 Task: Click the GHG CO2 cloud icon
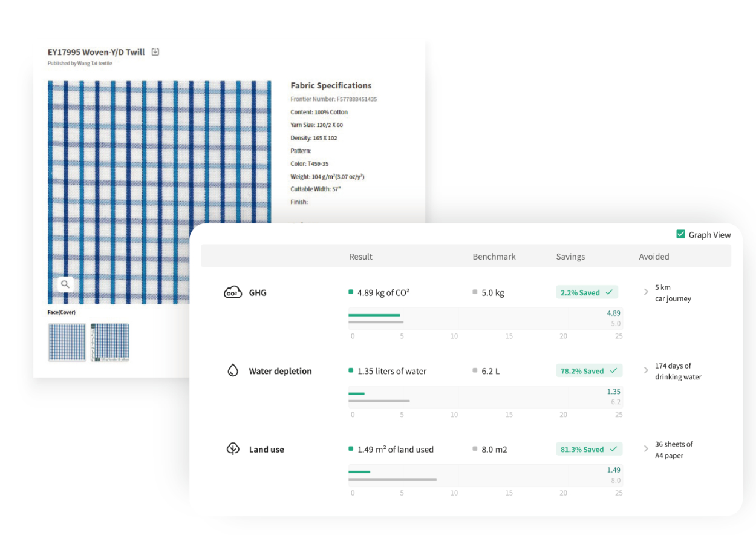233,293
